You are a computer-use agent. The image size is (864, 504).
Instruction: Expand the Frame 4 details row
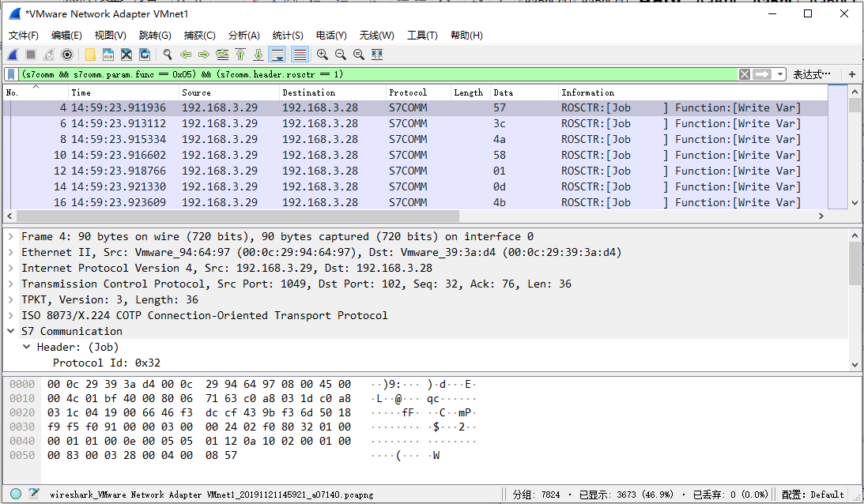(x=10, y=236)
